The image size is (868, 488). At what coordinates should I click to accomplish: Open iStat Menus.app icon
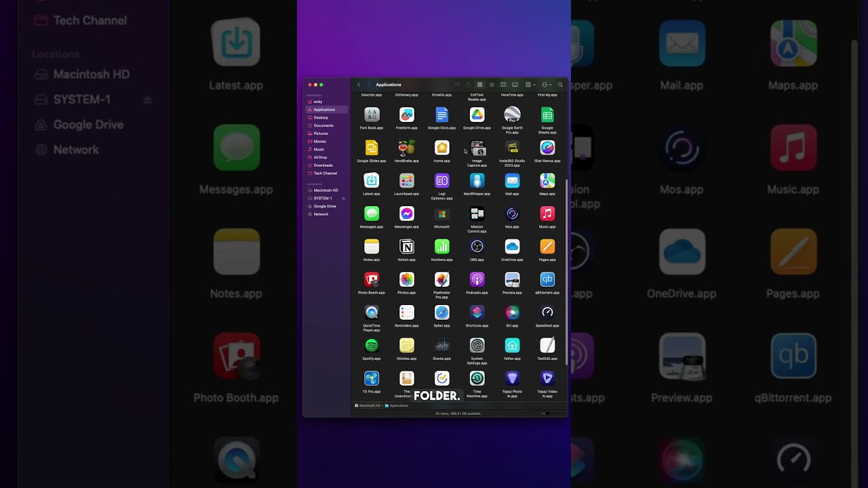(x=547, y=148)
